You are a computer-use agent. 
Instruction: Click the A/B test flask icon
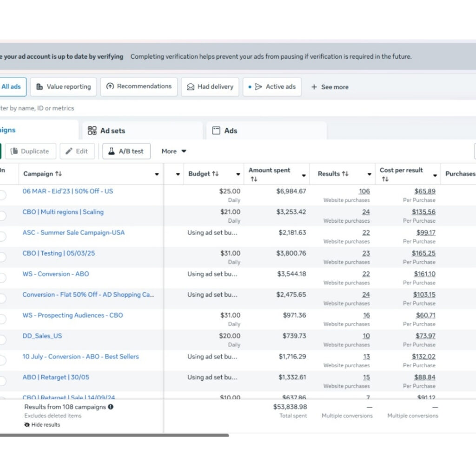coord(112,151)
